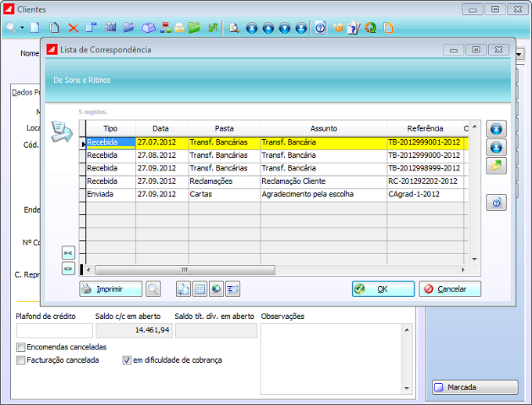Jump to first row with dialog top arrow button

[496, 129]
